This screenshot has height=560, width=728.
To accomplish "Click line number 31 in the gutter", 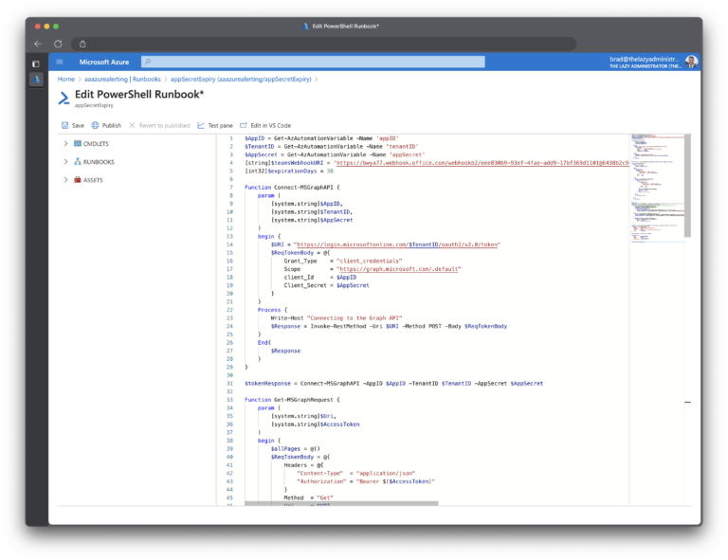I will click(229, 384).
